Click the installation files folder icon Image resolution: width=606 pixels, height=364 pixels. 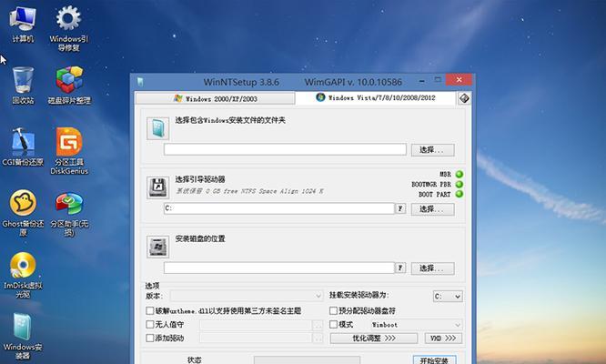[157, 128]
